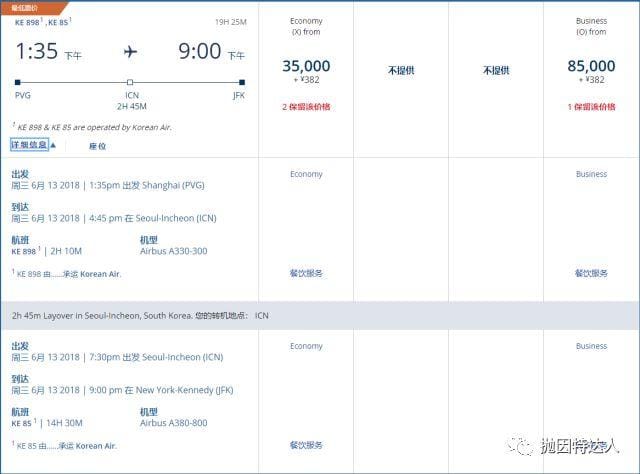
Task: Click the 'Business (O) from' column header
Action: (x=591, y=26)
